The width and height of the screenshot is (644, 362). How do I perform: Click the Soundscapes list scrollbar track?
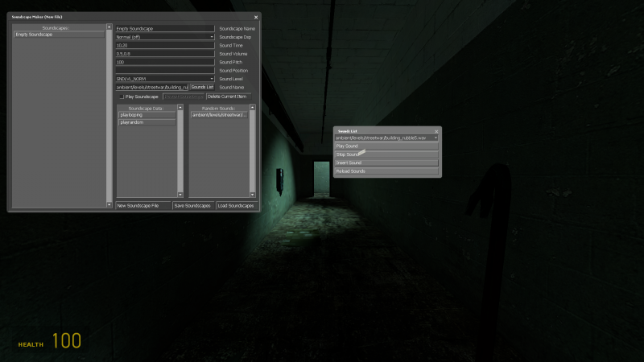(x=109, y=116)
